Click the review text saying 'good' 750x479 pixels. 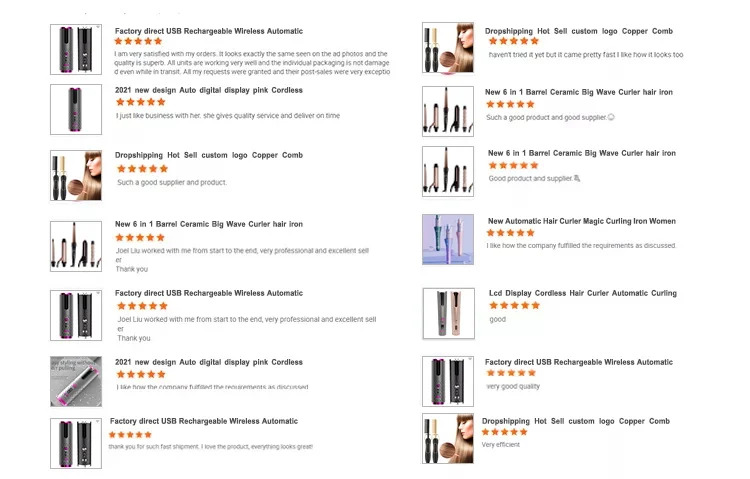[497, 319]
